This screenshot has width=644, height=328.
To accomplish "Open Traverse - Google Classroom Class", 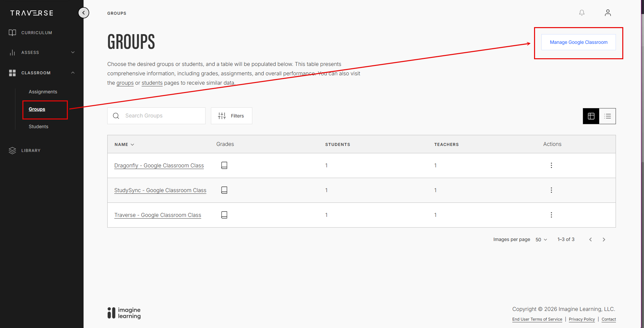I will click(158, 215).
